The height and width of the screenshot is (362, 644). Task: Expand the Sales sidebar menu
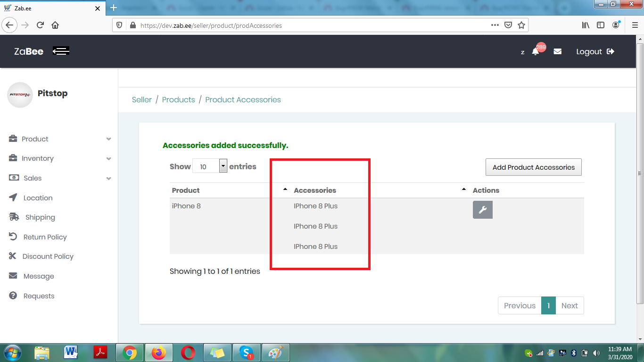pos(60,178)
